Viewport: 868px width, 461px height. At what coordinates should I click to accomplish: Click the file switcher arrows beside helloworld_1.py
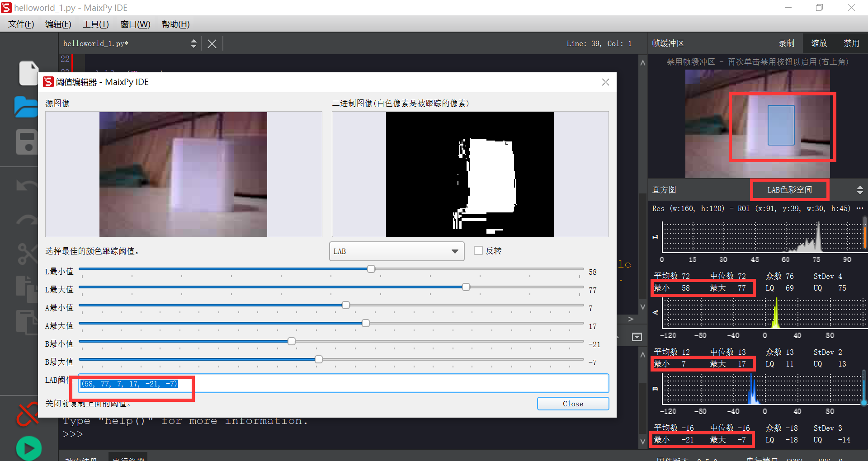coord(194,43)
